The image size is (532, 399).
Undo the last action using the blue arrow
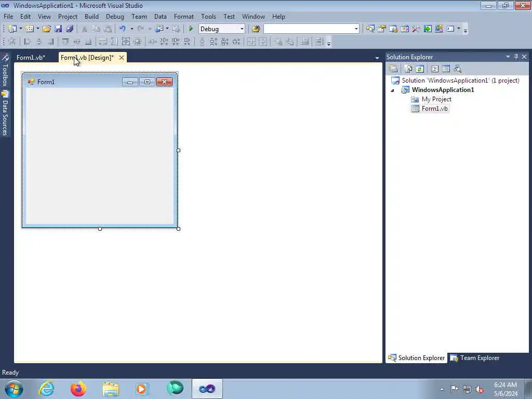tap(123, 29)
